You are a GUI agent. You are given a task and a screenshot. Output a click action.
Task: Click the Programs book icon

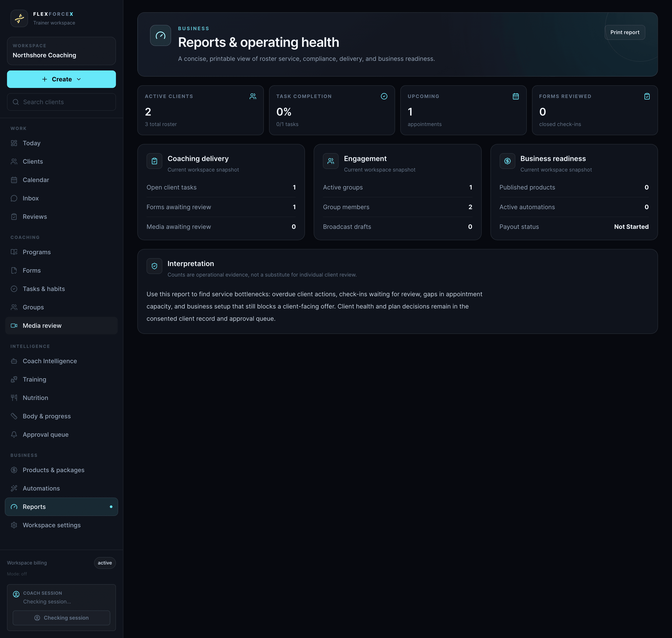click(x=14, y=252)
